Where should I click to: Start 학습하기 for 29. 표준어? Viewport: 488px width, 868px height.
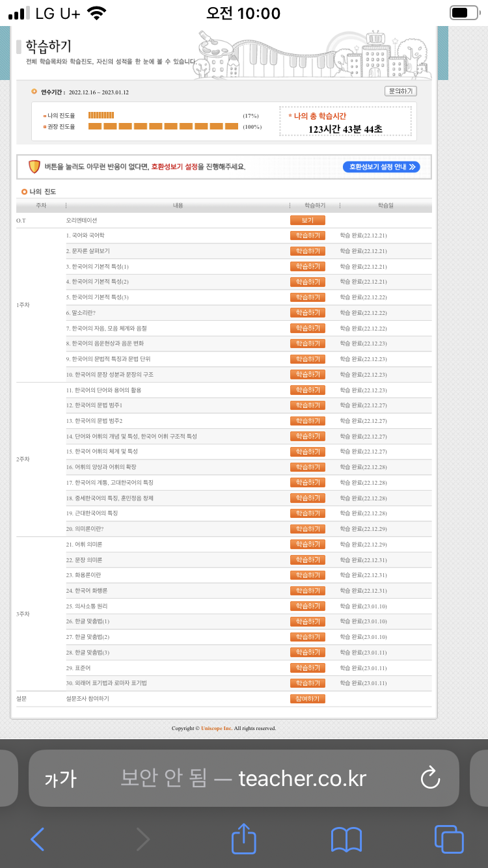pos(307,668)
